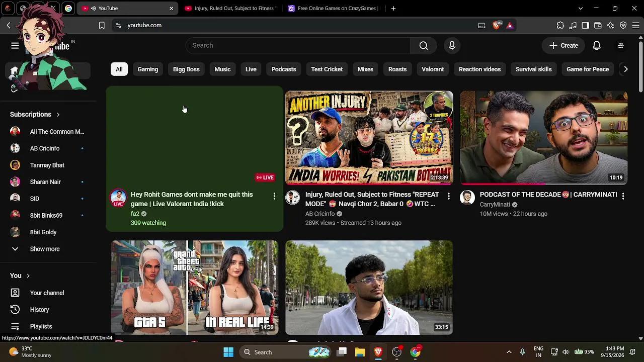Select the Valorant chip
644x362 pixels.
[x=433, y=69]
